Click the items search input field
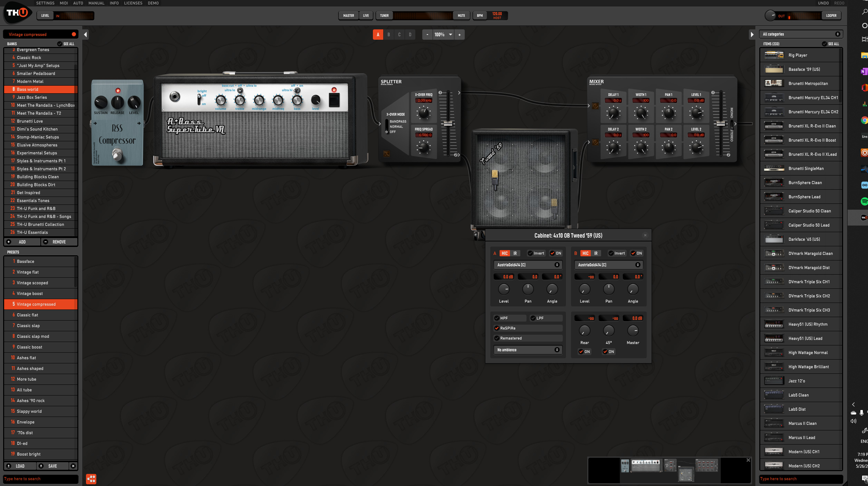Viewport: 868px width, 486px height. coord(801,479)
